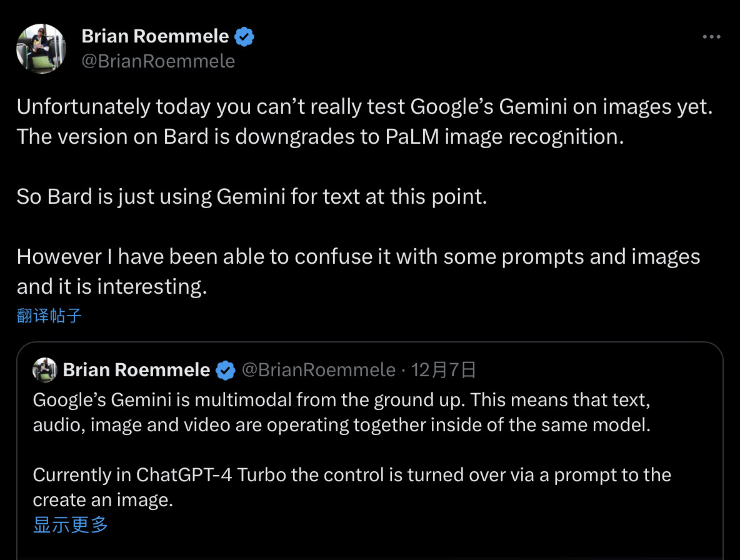The width and height of the screenshot is (740, 560).
Task: Click the Brian Roemmele name in quoted post
Action: (x=136, y=370)
